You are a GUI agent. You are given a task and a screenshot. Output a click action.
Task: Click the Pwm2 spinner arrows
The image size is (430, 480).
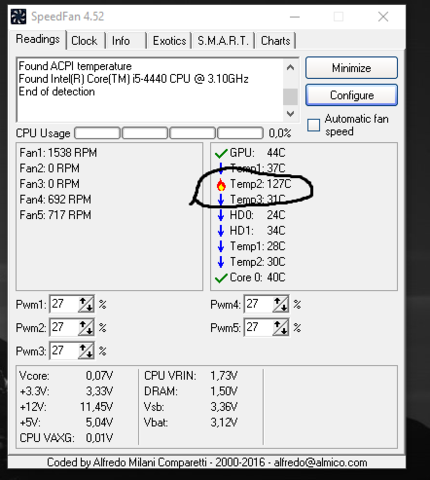click(x=86, y=327)
